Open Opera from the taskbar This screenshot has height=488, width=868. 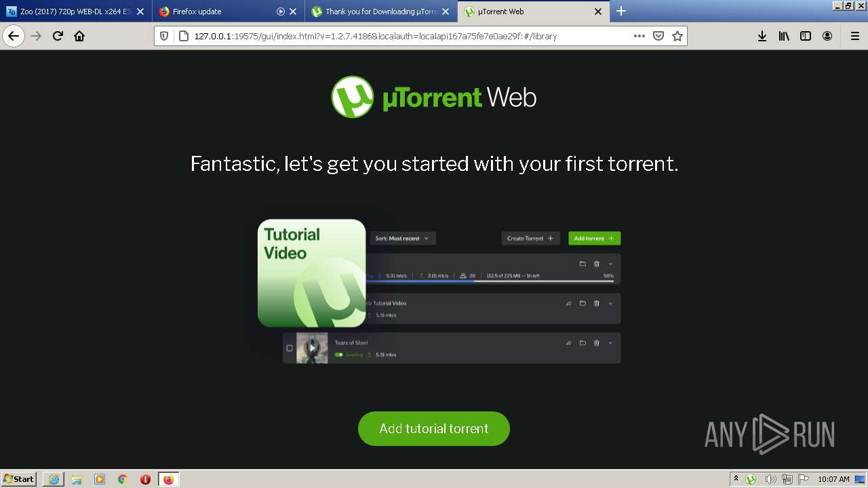[145, 479]
